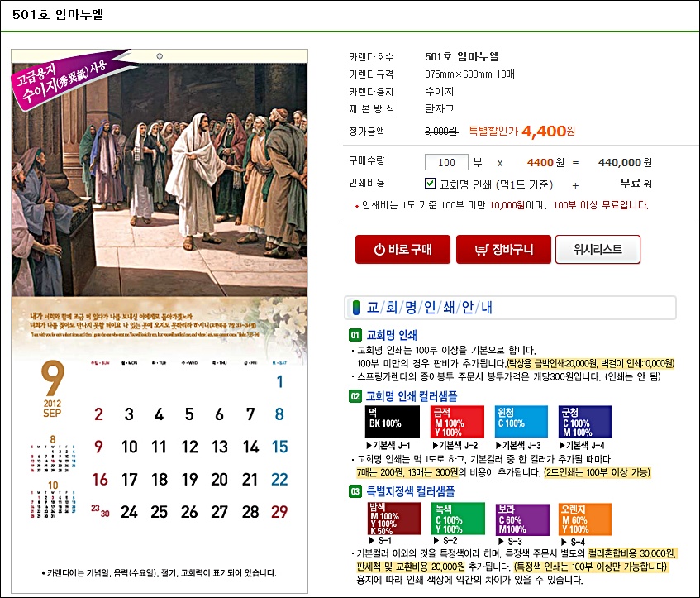
Task: Click the 카렌다용지 value 수이지
Action: pyautogui.click(x=440, y=92)
